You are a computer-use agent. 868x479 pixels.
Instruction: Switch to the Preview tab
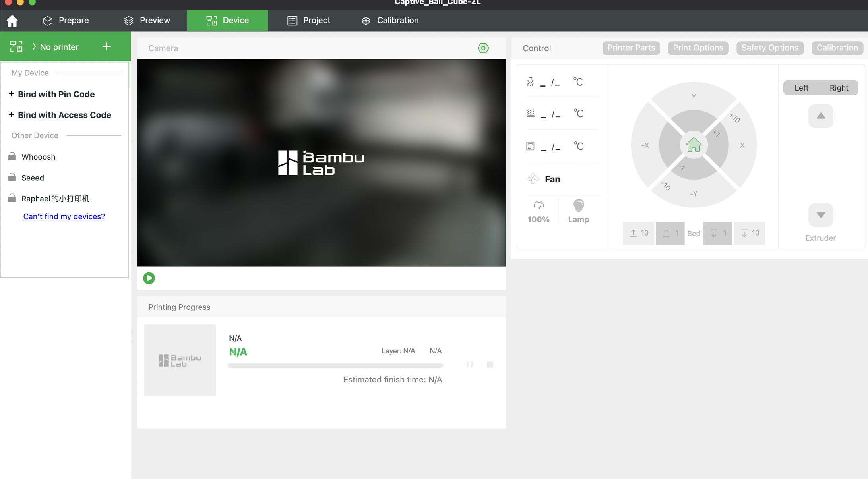click(147, 21)
